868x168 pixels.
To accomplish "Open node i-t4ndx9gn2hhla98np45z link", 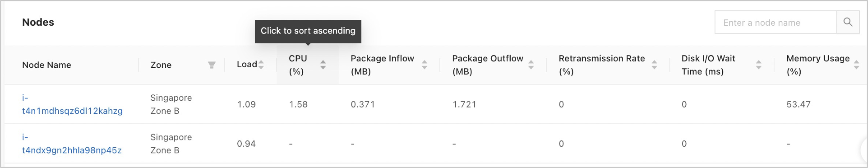I will (72, 144).
